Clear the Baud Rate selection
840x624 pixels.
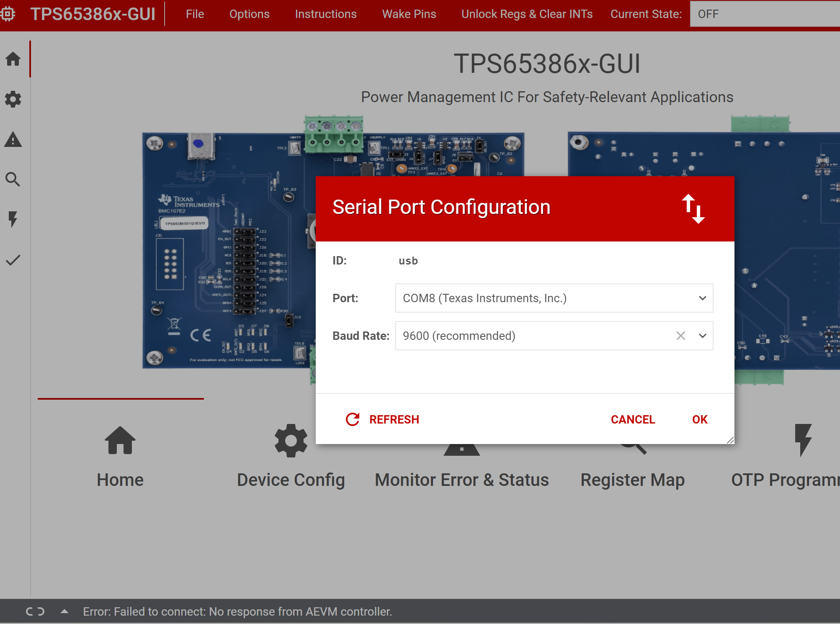[x=681, y=336]
